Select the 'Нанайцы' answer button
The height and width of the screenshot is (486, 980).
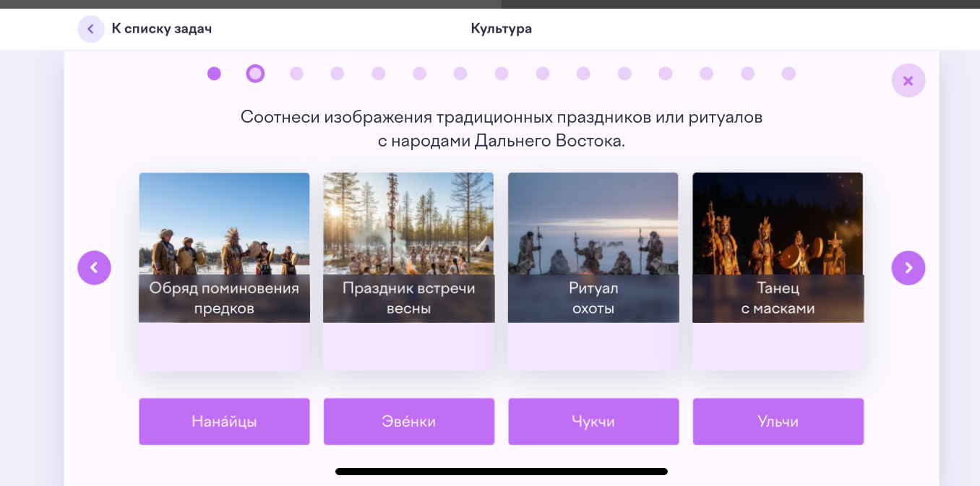(x=224, y=422)
